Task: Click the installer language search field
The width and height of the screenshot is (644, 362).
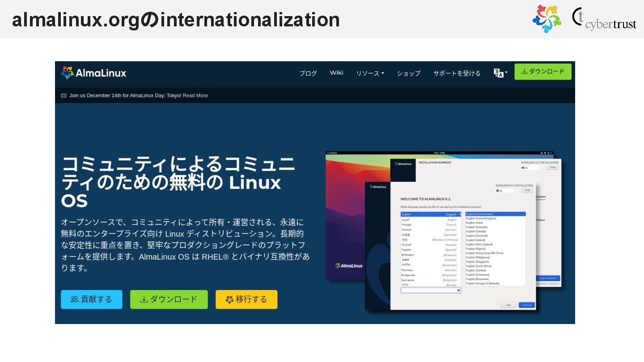Action: tap(431, 290)
